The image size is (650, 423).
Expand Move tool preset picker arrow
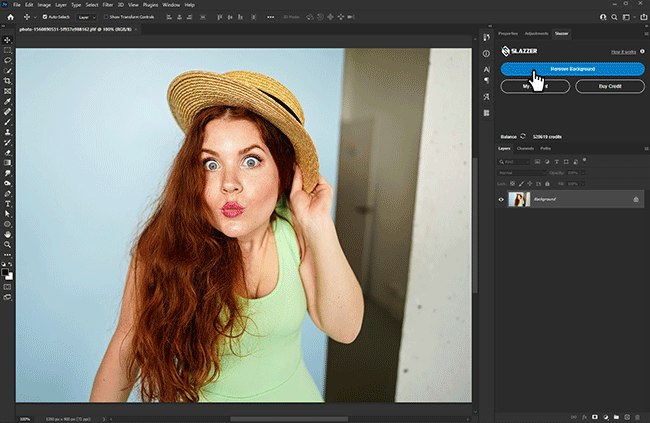click(35, 17)
